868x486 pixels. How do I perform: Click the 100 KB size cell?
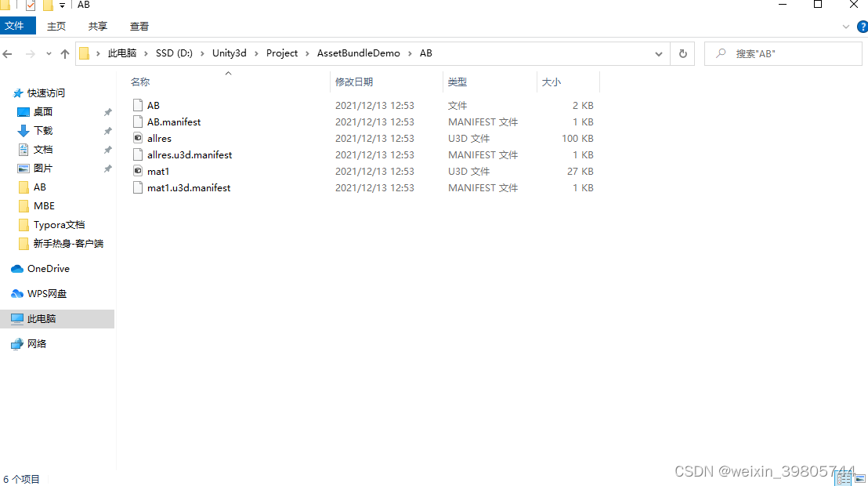577,139
